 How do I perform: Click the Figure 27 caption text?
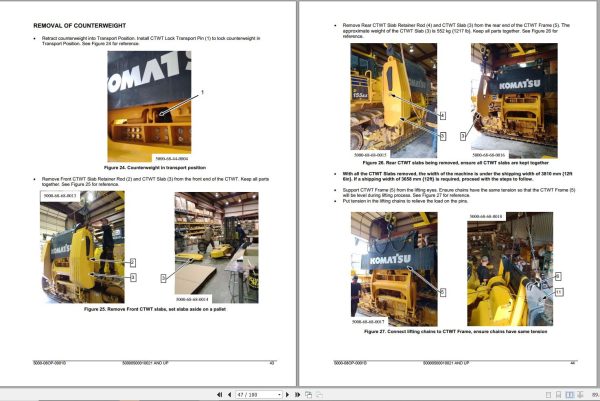[455, 331]
